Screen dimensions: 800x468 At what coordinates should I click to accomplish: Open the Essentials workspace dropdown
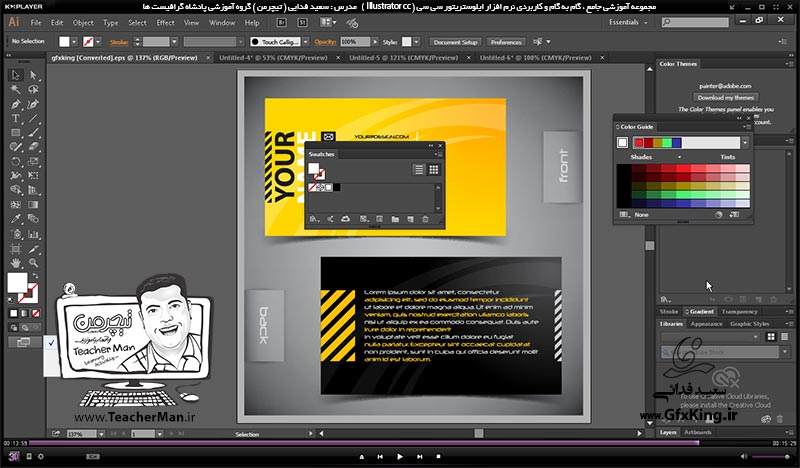click(628, 22)
